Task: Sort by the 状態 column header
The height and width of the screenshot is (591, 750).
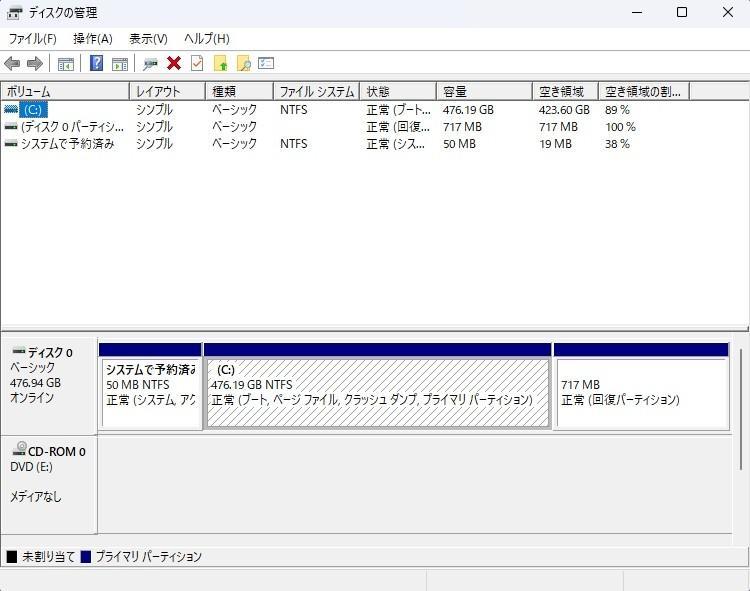Action: coord(398,91)
